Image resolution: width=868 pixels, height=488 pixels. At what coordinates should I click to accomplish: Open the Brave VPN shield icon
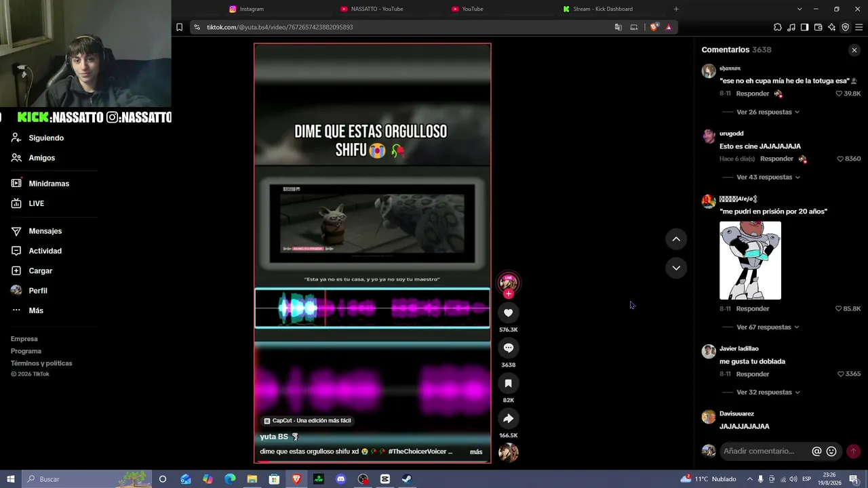click(x=845, y=27)
